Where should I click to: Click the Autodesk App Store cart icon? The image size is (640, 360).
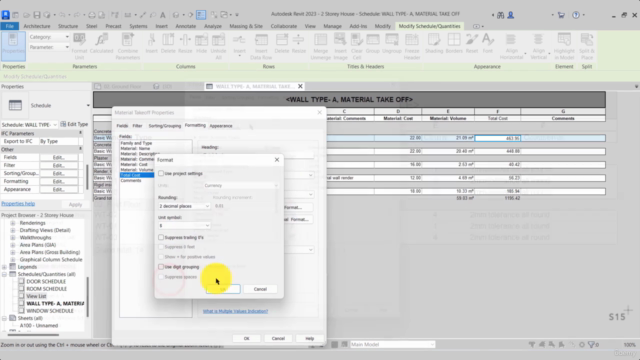(561, 15)
